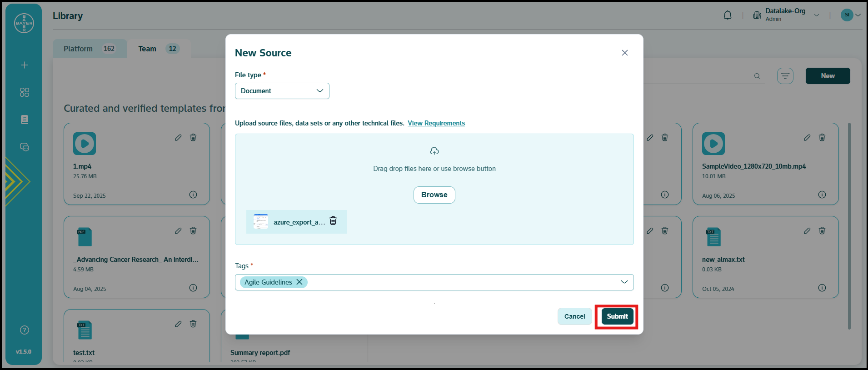
Task: Expand the Datalake-Org dropdown chevron
Action: tap(817, 15)
